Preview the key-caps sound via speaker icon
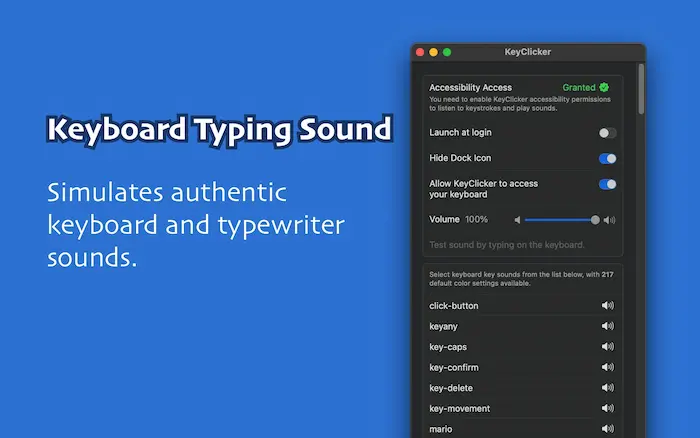 [x=607, y=347]
